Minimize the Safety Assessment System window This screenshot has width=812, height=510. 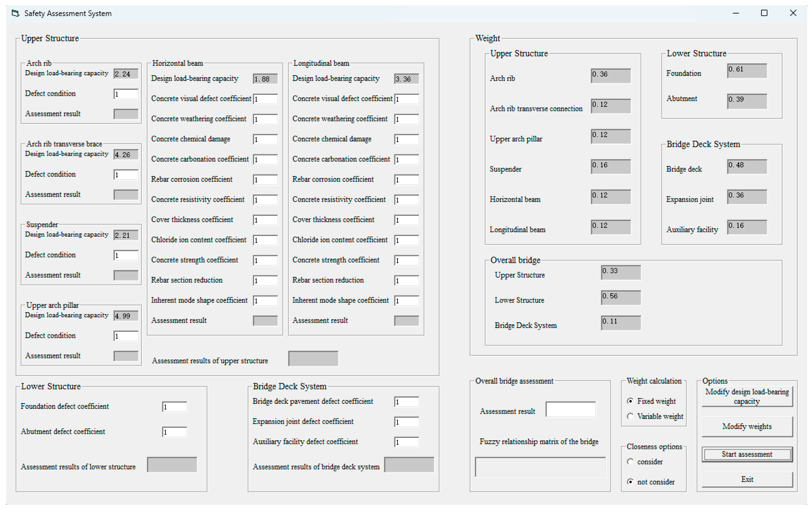pyautogui.click(x=736, y=13)
